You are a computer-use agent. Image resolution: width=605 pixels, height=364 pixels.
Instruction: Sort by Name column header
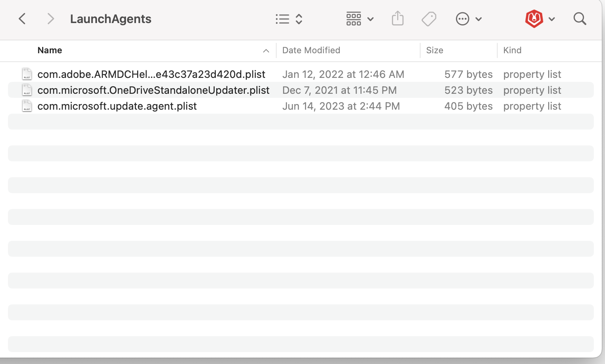tap(50, 50)
